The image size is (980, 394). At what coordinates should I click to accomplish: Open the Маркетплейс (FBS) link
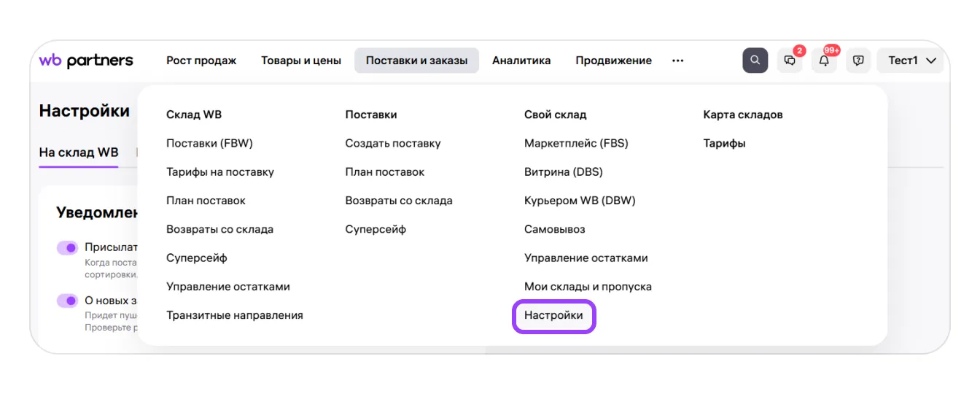coord(575,144)
